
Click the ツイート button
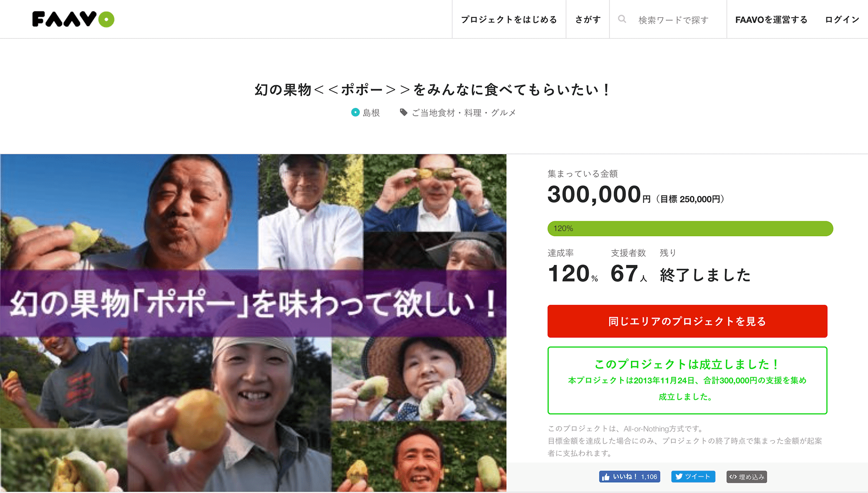[693, 477]
